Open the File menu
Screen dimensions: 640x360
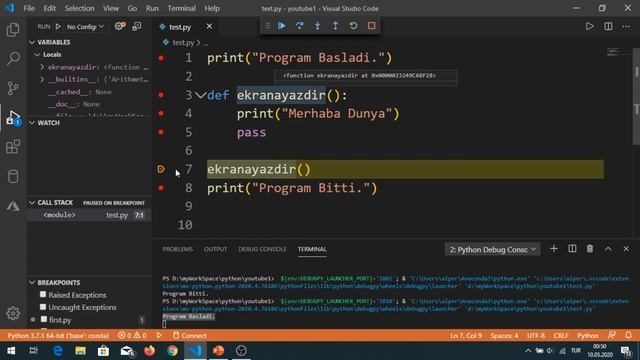point(29,8)
